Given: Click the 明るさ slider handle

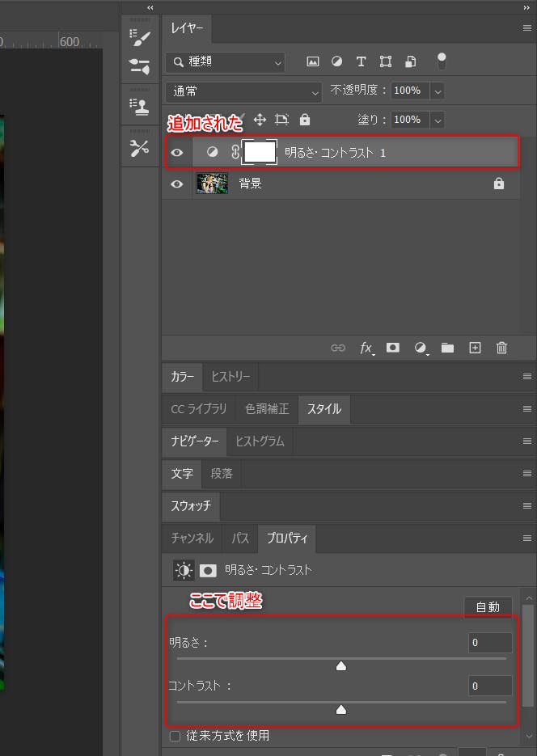Looking at the screenshot, I should pyautogui.click(x=341, y=665).
